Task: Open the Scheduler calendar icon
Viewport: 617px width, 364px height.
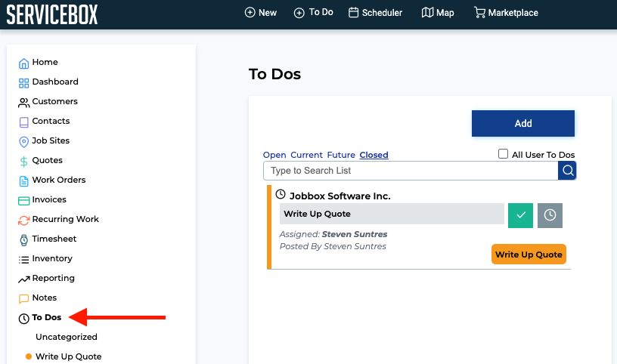Action: coord(353,13)
